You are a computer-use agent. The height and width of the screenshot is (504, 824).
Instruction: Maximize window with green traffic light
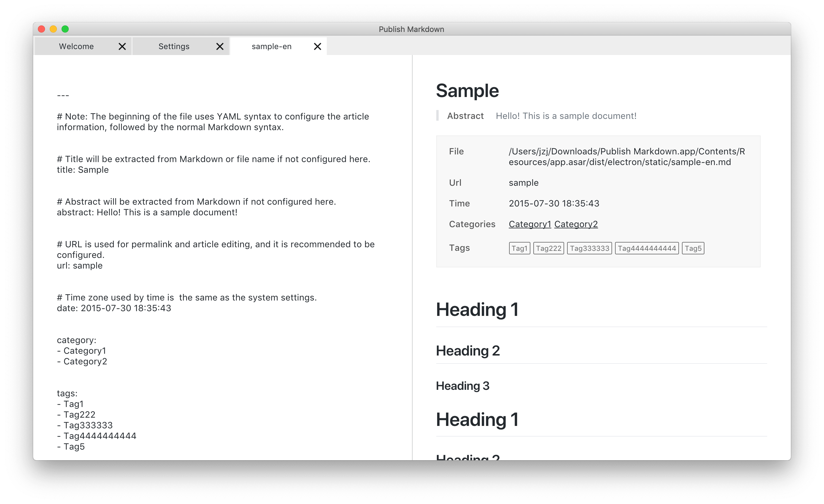click(65, 29)
